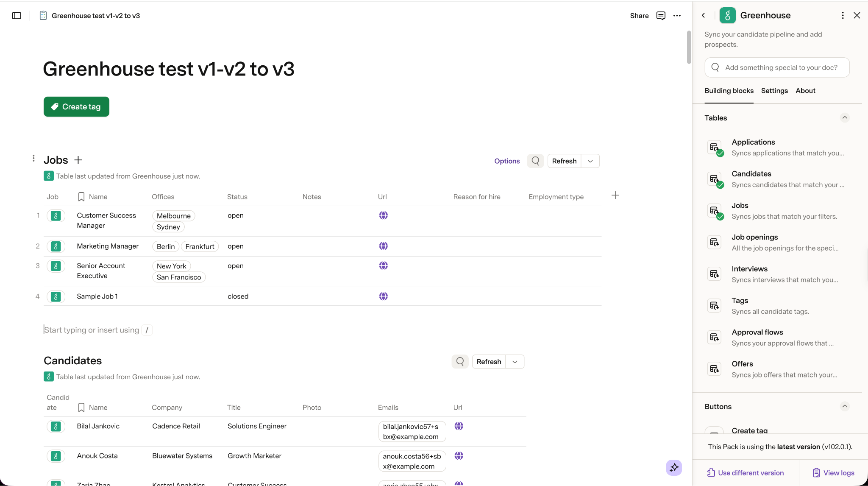Switch to the Settings tab
Screen dimensions: 868x486
click(x=774, y=91)
